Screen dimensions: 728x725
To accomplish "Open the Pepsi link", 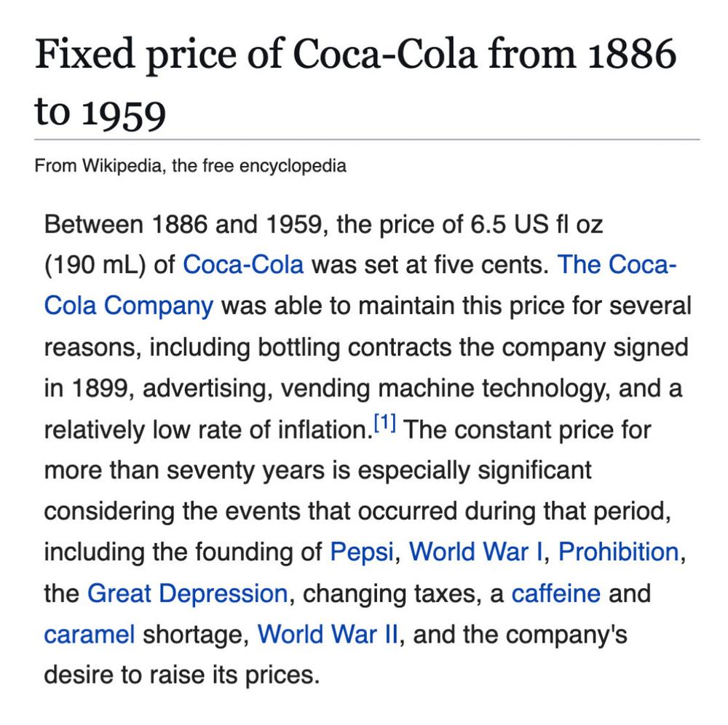I will pyautogui.click(x=362, y=552).
